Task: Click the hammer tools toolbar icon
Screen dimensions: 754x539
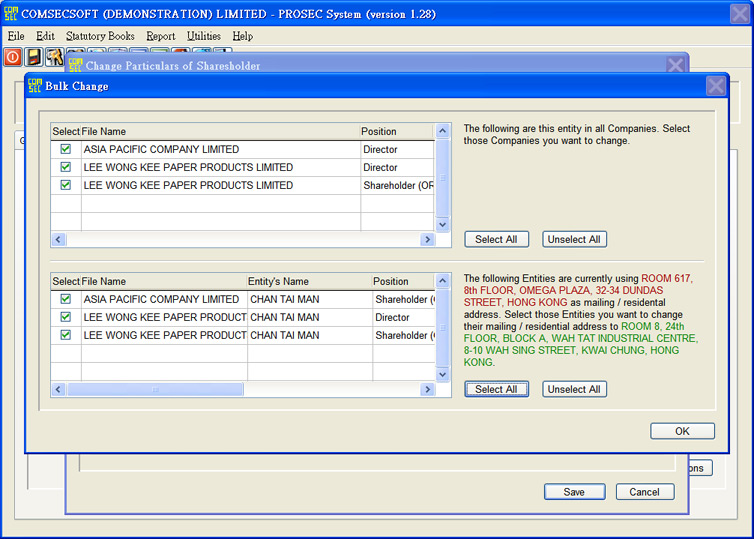Action: click(54, 57)
